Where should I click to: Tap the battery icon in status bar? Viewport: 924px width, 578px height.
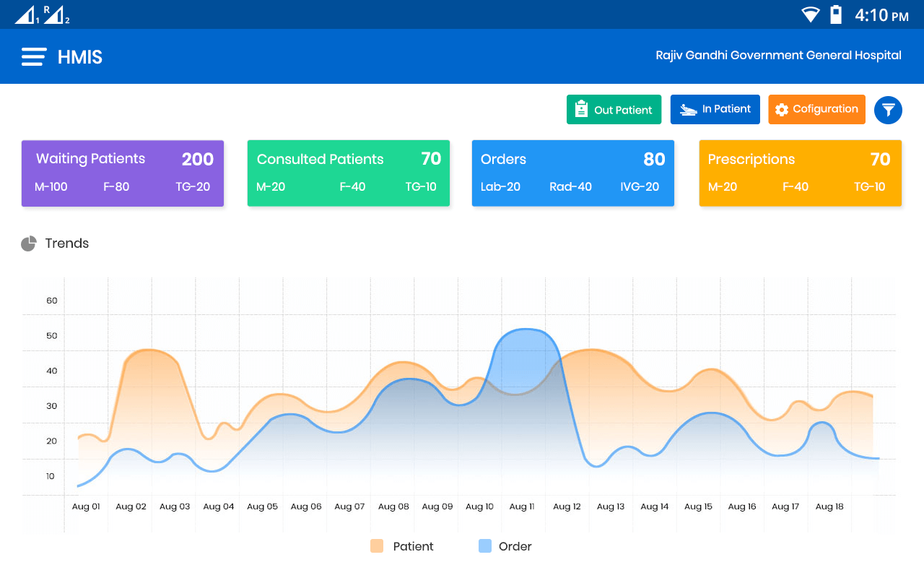click(x=836, y=14)
